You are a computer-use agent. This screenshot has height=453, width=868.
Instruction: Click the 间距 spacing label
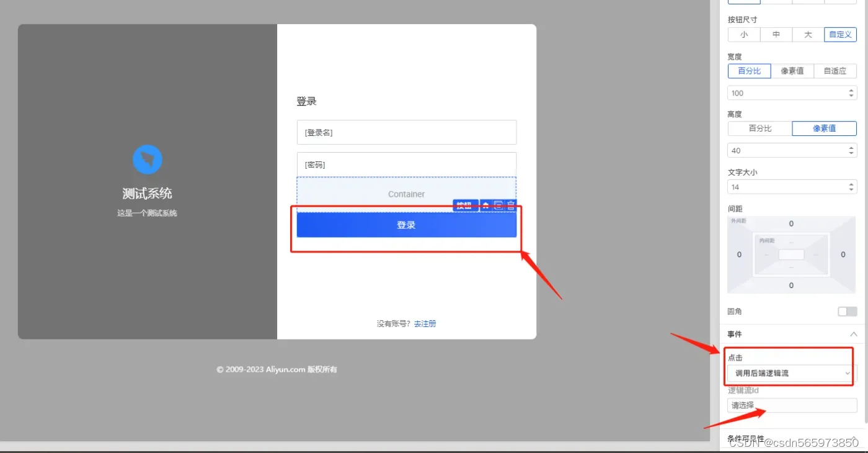(735, 209)
